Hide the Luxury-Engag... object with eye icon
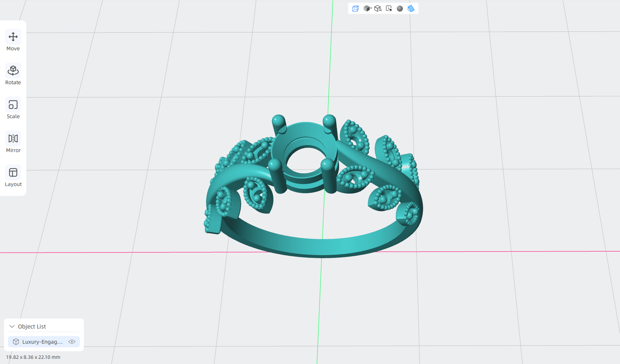Screen dimensions: 620x364 pyautogui.click(x=72, y=342)
